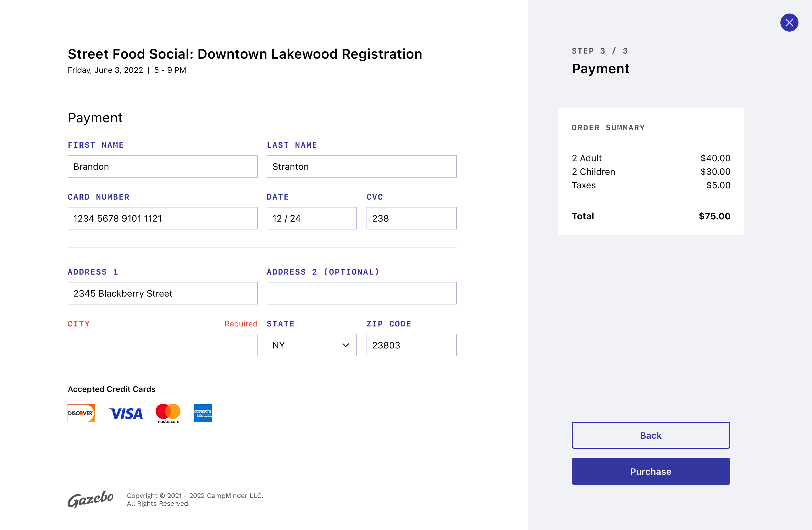812x530 pixels.
Task: Click into the Card Number field
Action: 162,218
